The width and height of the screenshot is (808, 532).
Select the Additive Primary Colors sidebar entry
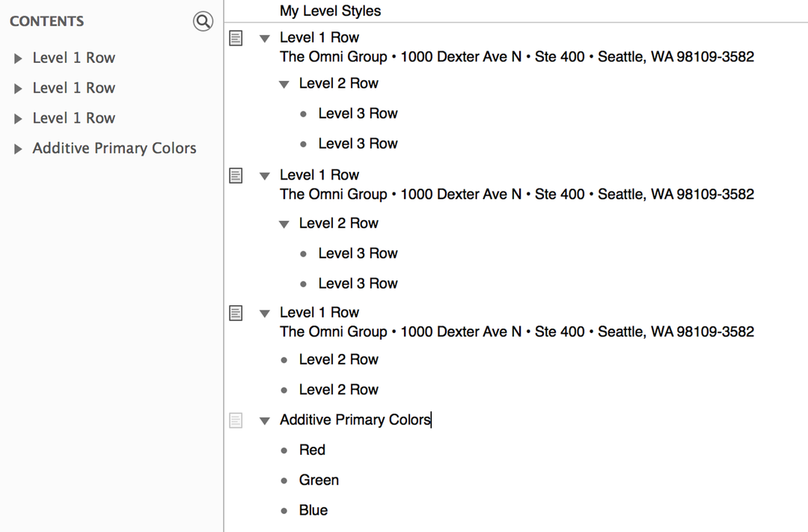pyautogui.click(x=114, y=148)
